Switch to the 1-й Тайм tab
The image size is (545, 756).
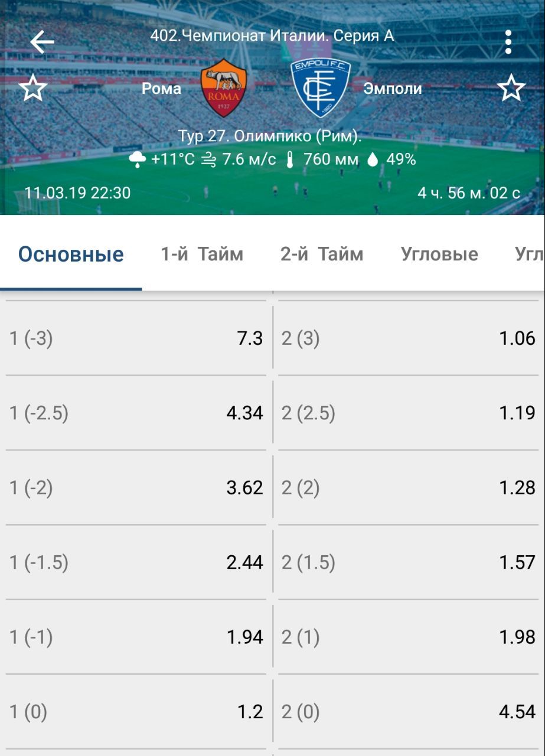coord(202,254)
